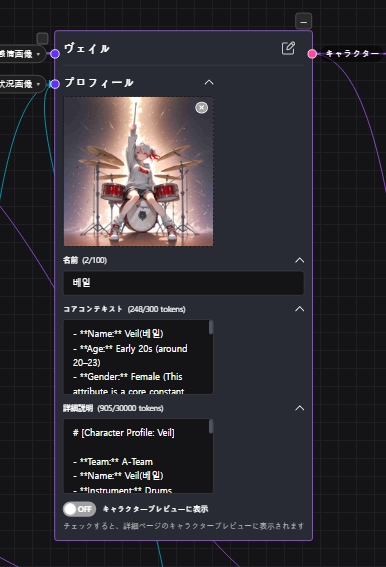
Task: Select the チェックすると help text below the toggle
Action: click(184, 526)
